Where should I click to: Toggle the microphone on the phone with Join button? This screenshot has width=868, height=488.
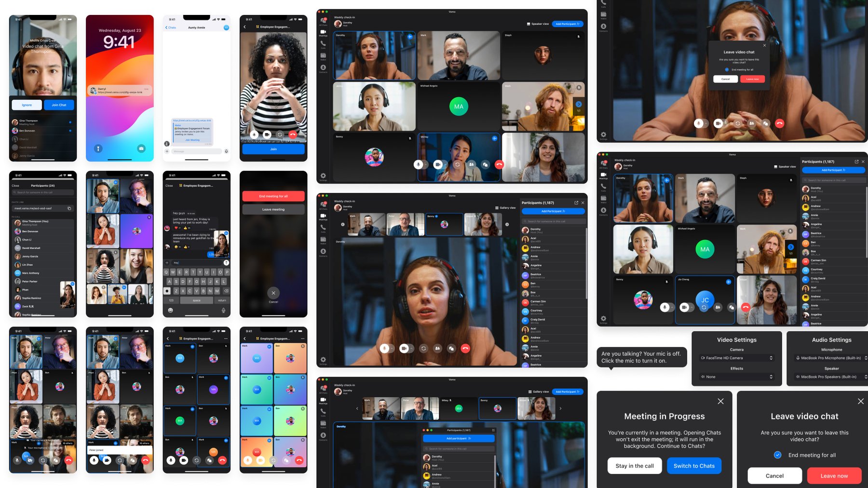tap(254, 135)
